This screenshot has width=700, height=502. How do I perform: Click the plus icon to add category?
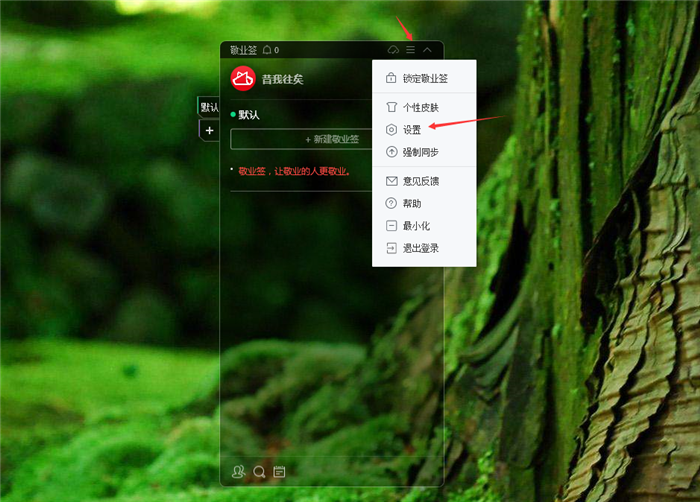pyautogui.click(x=209, y=130)
